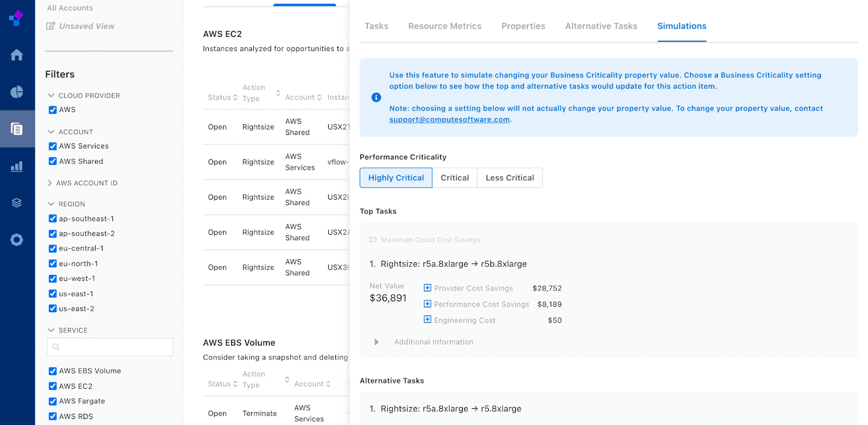
Task: Open the home icon in sidebar
Action: click(x=17, y=55)
